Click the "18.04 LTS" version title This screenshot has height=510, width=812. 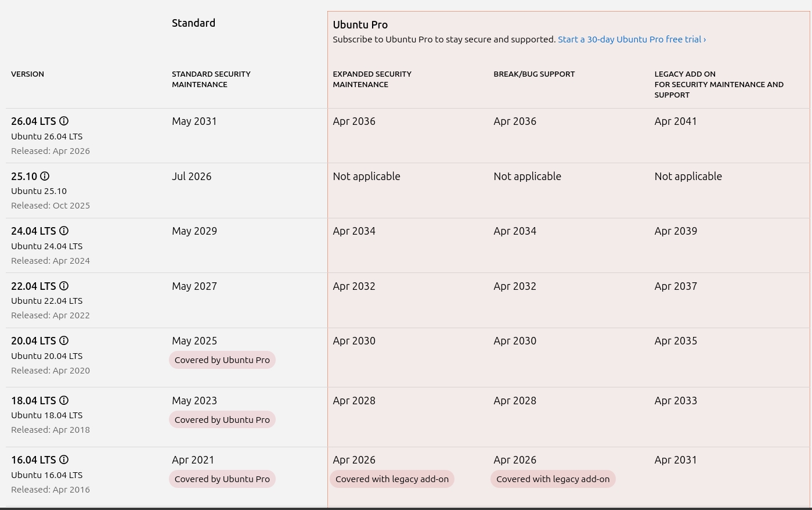pos(34,400)
